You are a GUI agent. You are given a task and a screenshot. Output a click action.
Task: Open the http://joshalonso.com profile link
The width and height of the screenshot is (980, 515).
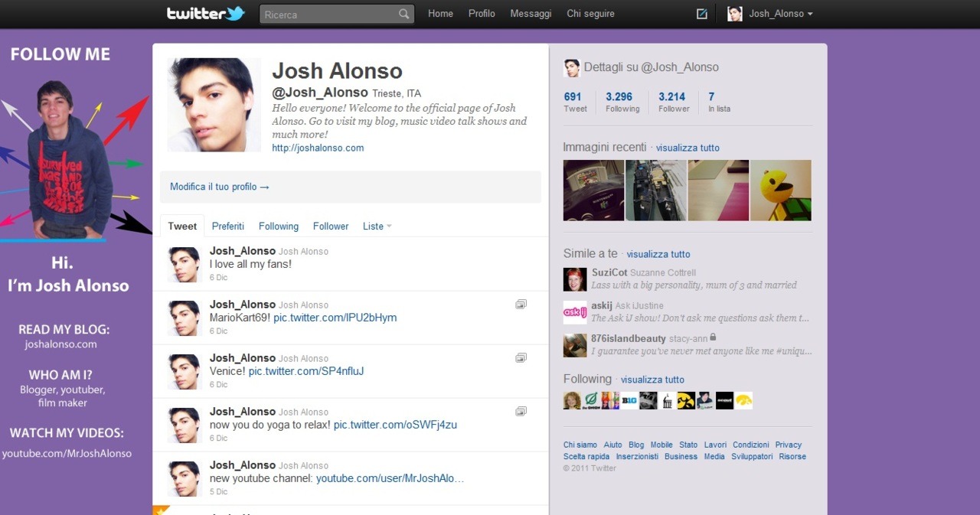[x=318, y=148]
